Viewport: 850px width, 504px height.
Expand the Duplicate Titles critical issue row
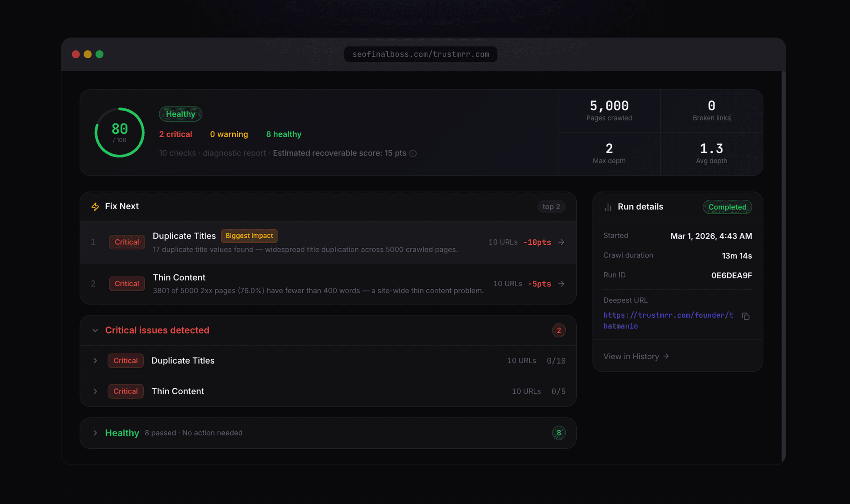tap(95, 361)
